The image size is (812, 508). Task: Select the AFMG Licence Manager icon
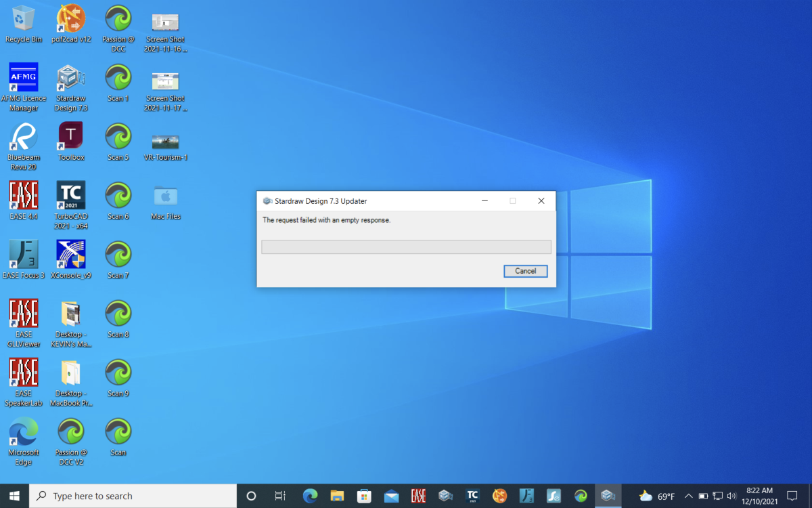pyautogui.click(x=24, y=79)
